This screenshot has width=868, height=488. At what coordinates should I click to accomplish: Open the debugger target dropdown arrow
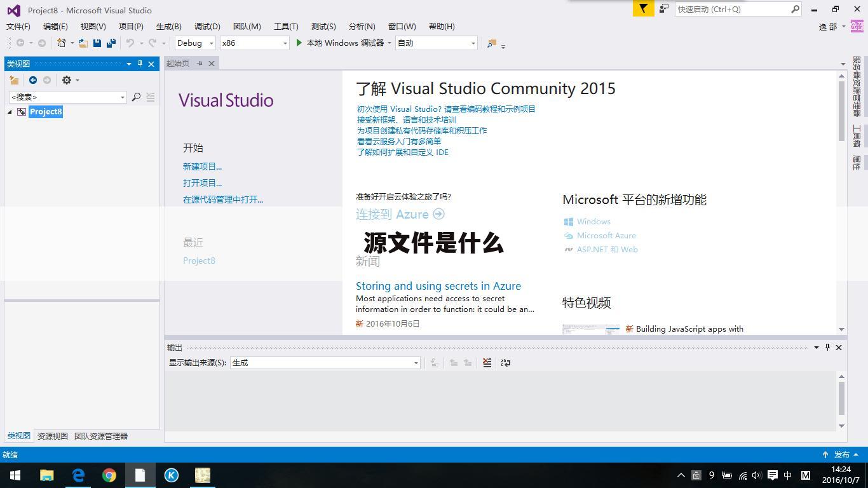(390, 43)
